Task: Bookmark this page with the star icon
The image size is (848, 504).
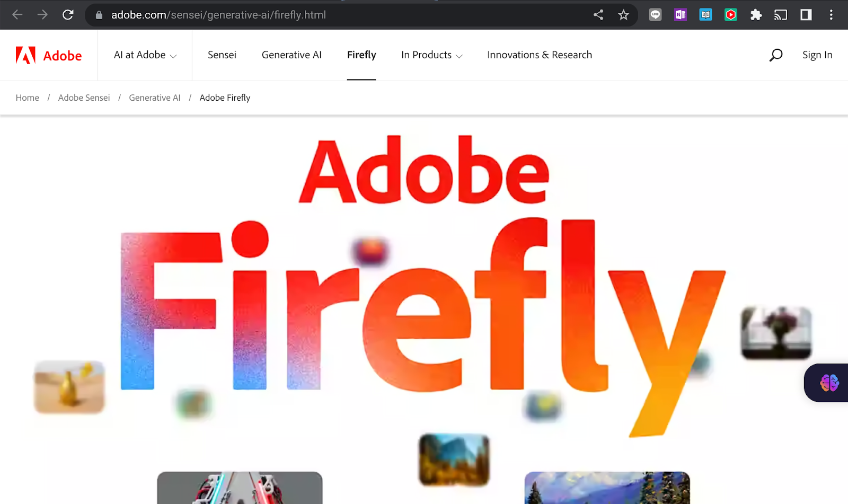Action: [x=623, y=15]
